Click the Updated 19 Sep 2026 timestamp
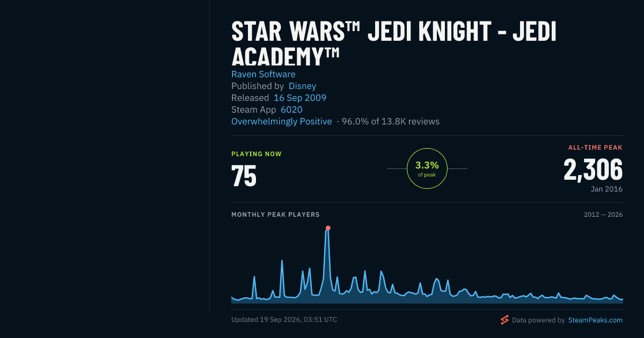The image size is (644, 338). (x=284, y=319)
